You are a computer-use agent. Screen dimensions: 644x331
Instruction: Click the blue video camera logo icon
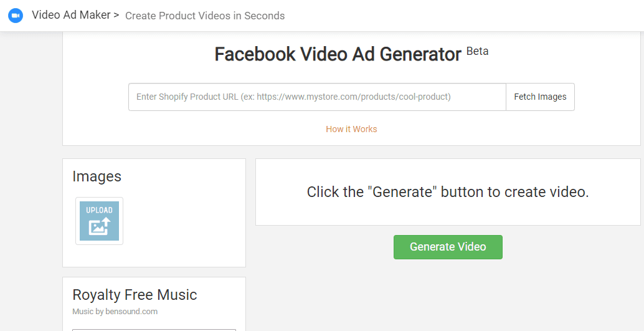tap(15, 16)
